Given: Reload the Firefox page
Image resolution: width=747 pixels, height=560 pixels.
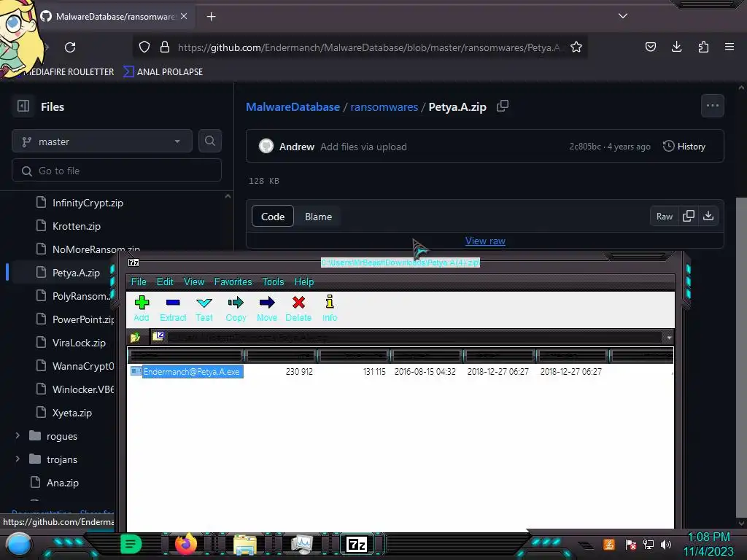Looking at the screenshot, I should (70, 47).
